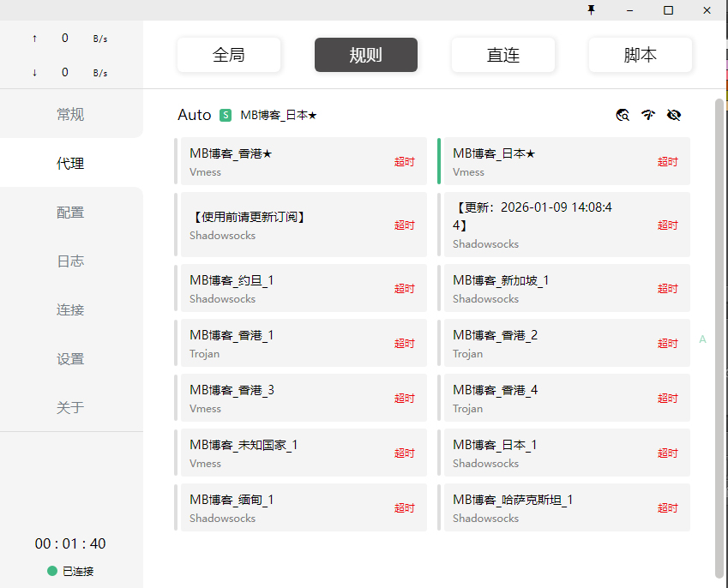Pin the window with pushpin icon
This screenshot has width=728, height=588.
coord(591,10)
